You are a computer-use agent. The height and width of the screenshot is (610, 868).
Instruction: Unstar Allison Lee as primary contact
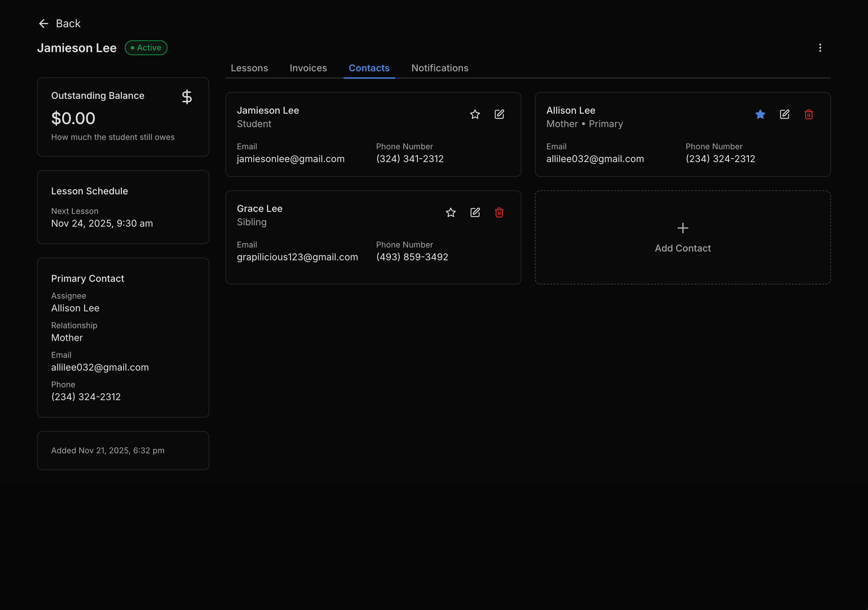(x=760, y=114)
